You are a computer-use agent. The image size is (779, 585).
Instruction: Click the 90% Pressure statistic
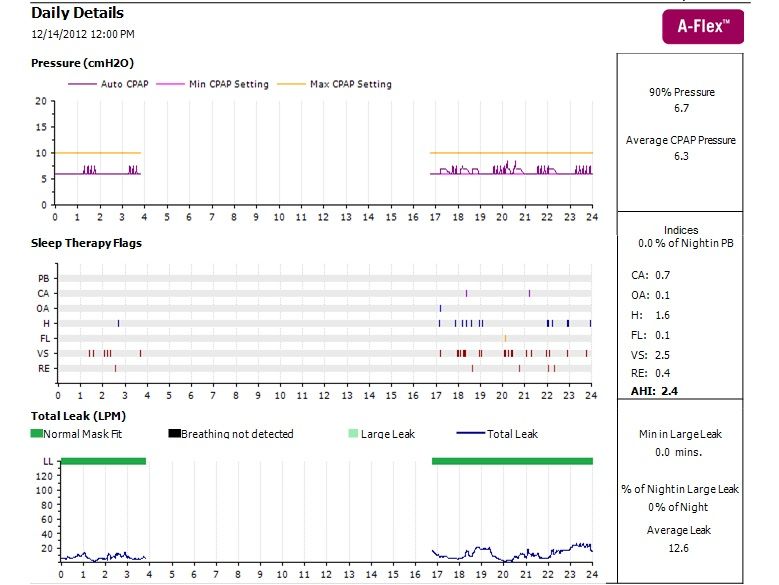(681, 99)
